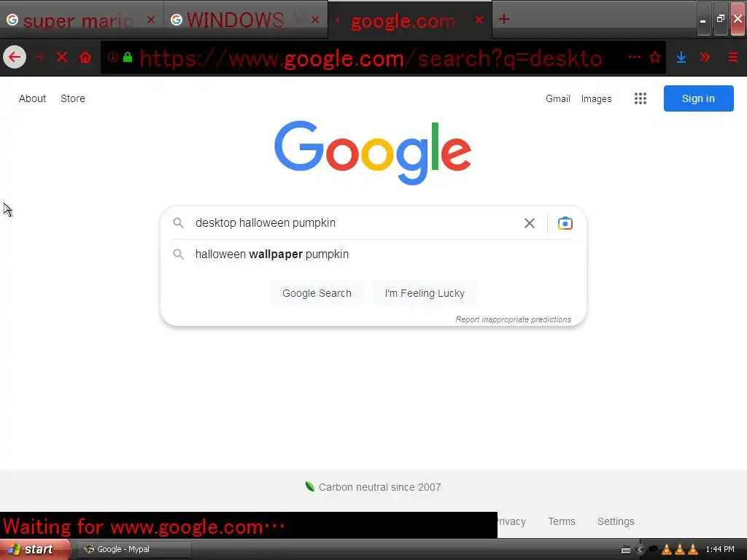Open a new tab with the plus button
Screen dimensions: 747x560
tap(503, 19)
